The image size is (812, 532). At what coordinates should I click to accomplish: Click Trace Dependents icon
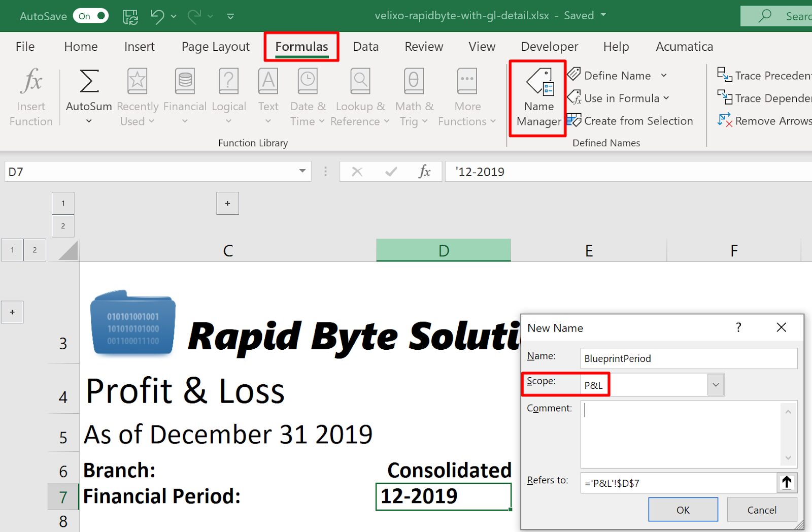(724, 97)
